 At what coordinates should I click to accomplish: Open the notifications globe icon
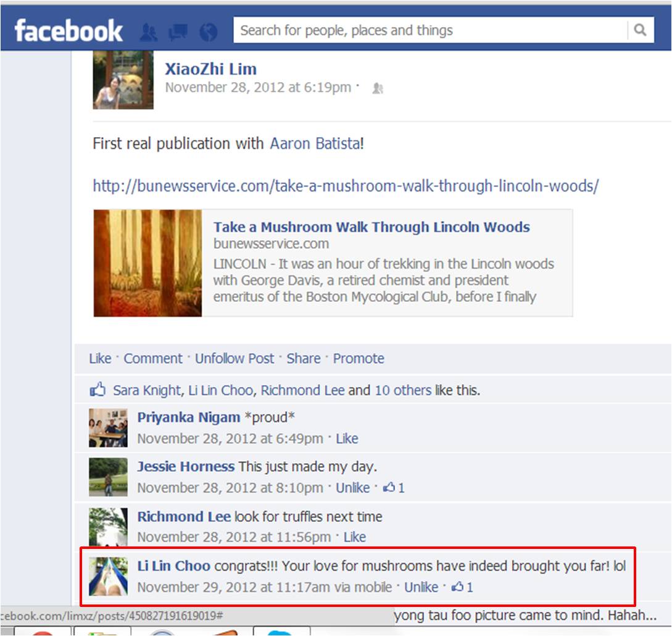tap(209, 31)
